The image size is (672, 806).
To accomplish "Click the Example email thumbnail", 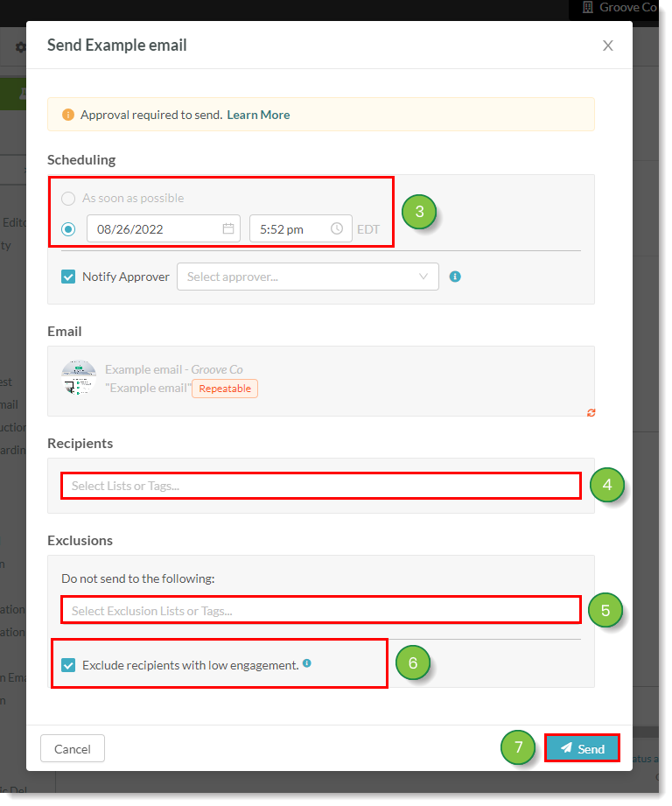I will (x=79, y=378).
